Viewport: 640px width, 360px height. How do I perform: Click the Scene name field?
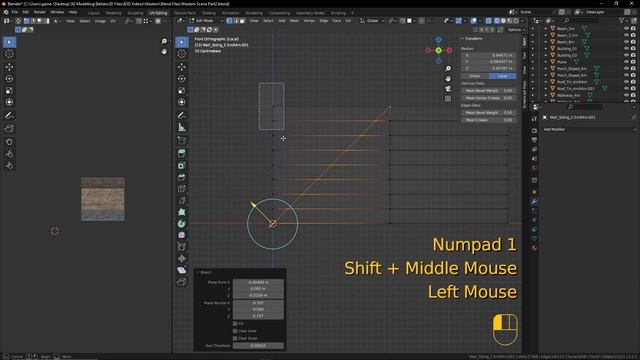(537, 12)
